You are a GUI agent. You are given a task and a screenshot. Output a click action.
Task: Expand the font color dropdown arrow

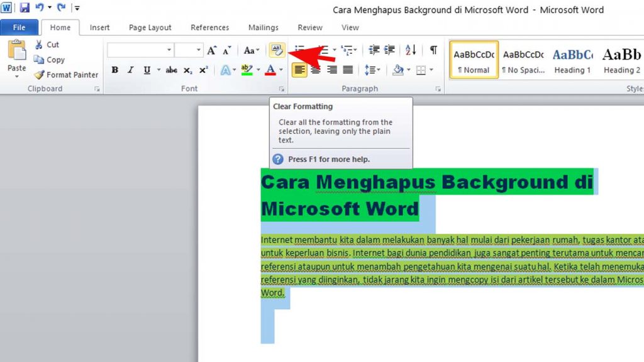click(281, 70)
